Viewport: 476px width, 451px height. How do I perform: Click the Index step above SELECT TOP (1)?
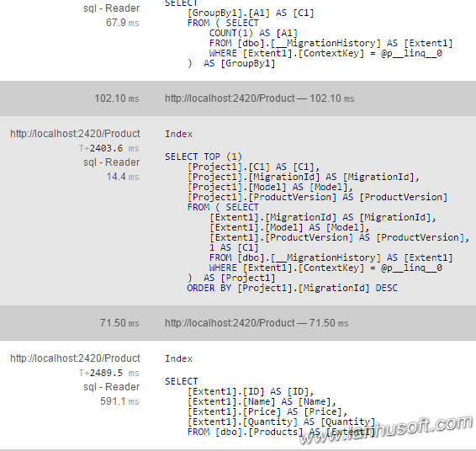pos(179,134)
